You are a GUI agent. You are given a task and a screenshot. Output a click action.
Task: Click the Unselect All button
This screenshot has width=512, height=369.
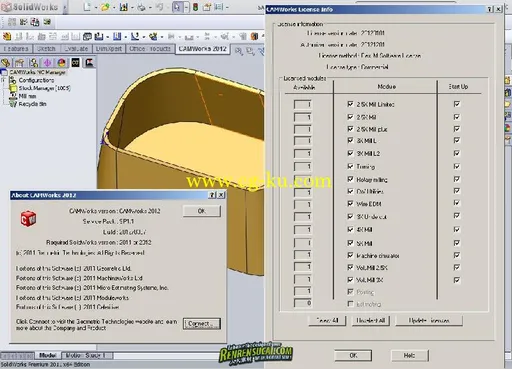coord(371,320)
